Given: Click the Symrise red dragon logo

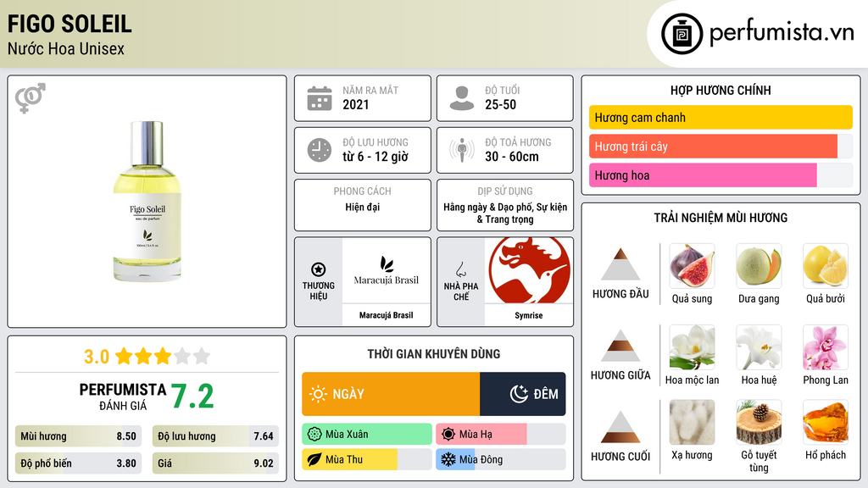Looking at the screenshot, I should point(529,270).
